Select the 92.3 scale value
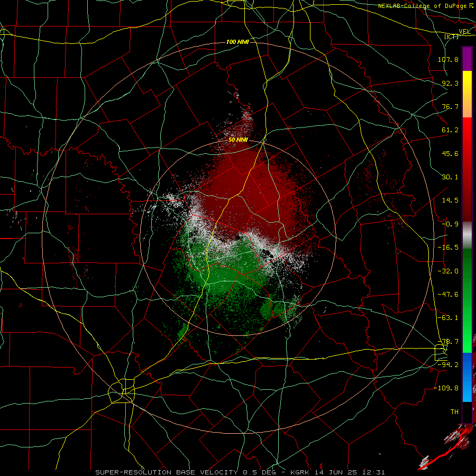The height and width of the screenshot is (476, 476). tap(450, 83)
